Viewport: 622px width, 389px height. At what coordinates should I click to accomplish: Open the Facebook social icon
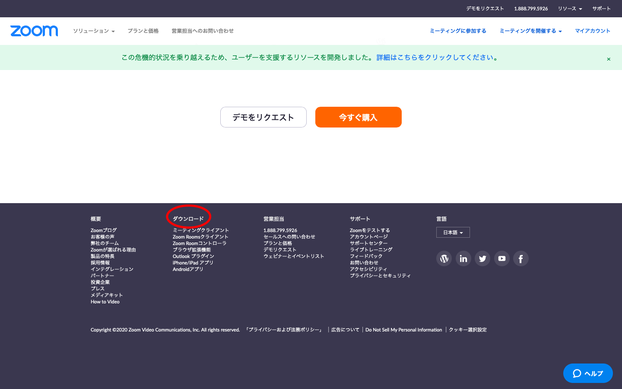pyautogui.click(x=521, y=259)
